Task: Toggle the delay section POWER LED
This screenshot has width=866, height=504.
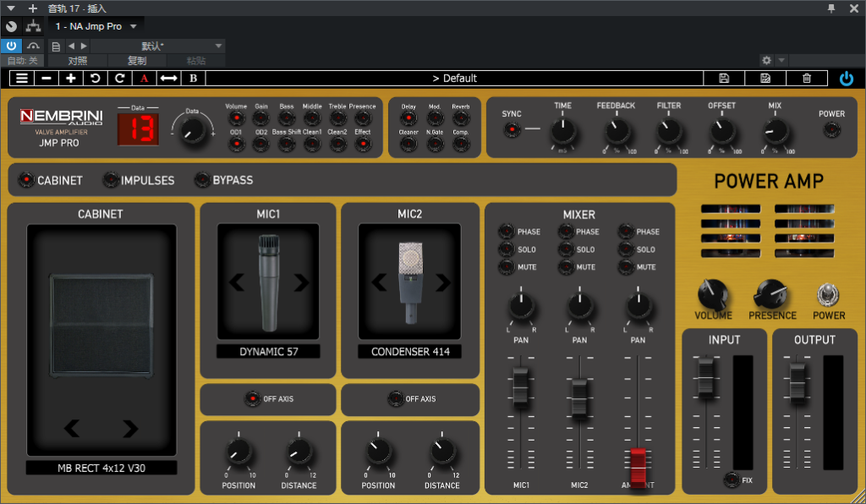Action: pyautogui.click(x=831, y=129)
